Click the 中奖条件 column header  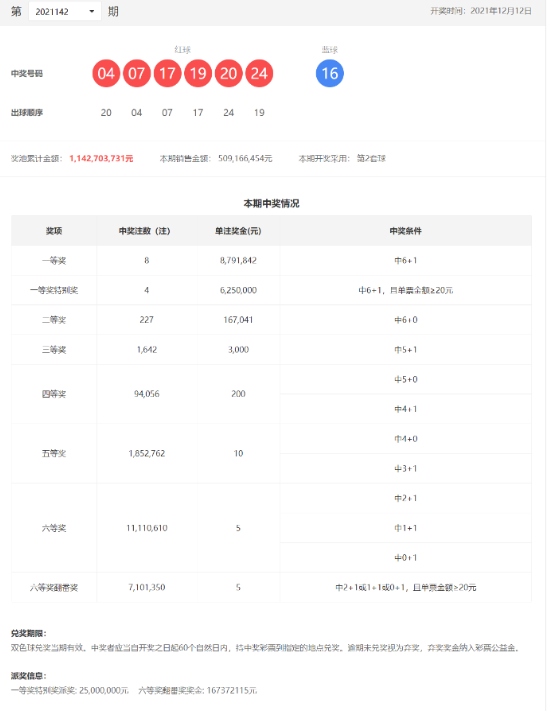point(405,231)
